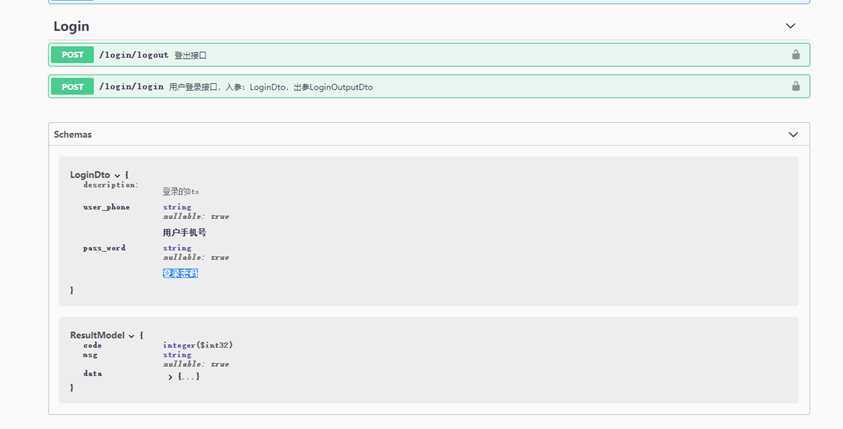Collapse the Login section chevron
This screenshot has height=429, width=843.
[790, 26]
